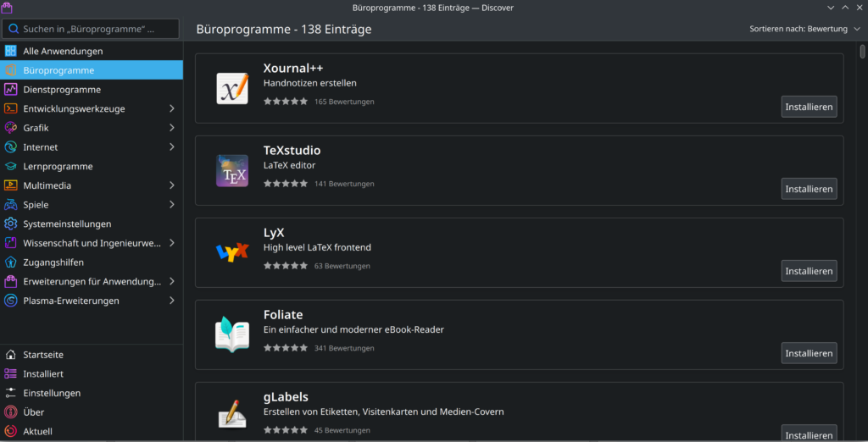Click the Foliate book icon
Screen dimensions: 868x442
point(232,334)
